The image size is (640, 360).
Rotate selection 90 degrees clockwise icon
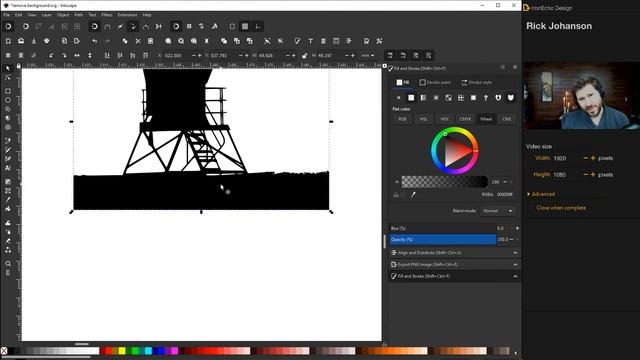click(x=64, y=55)
